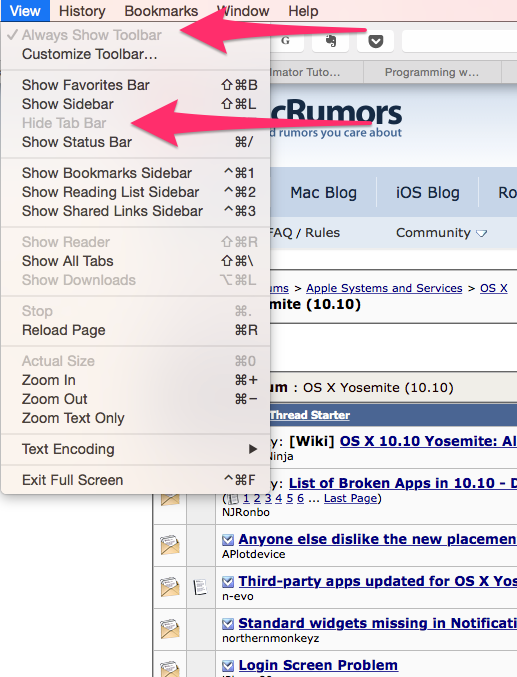
Task: Click author name NJRonbo
Action: (x=246, y=512)
